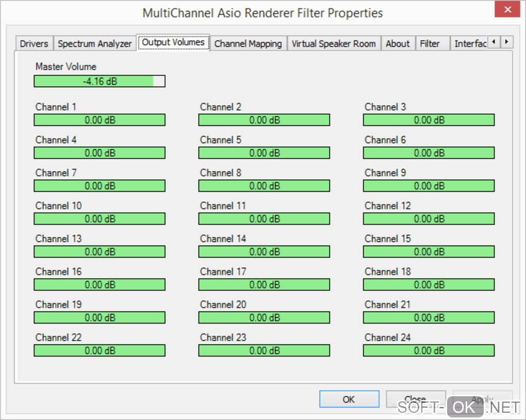Close the Filter Properties dialog window
Viewport: 526px width, 420px height.
tap(508, 11)
